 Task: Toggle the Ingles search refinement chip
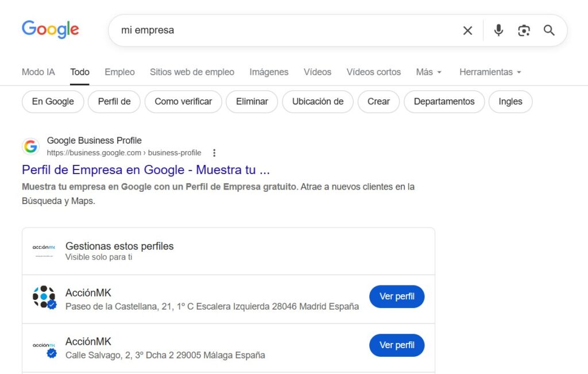(510, 101)
